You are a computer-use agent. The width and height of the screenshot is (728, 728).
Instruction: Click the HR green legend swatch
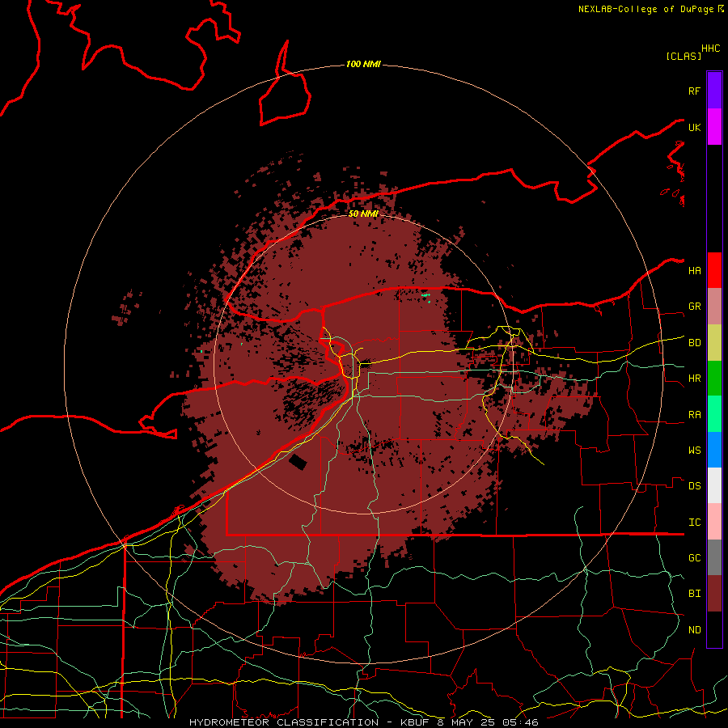coord(714,379)
